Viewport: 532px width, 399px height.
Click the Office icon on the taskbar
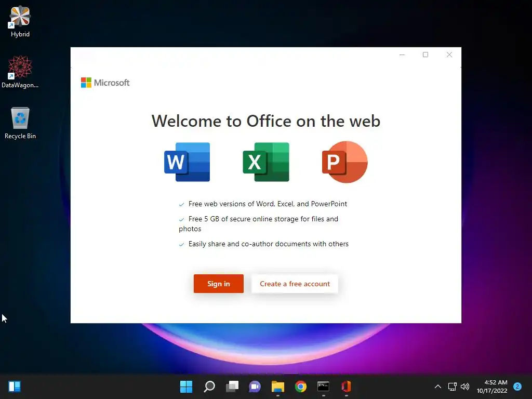[346, 387]
